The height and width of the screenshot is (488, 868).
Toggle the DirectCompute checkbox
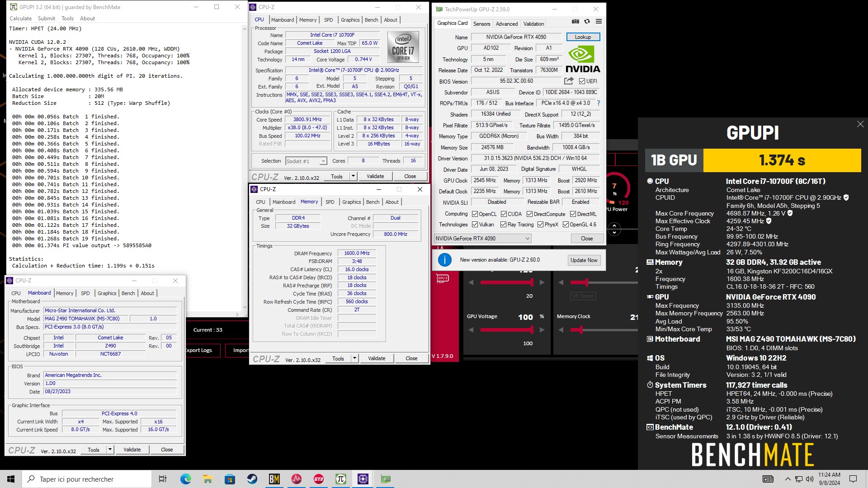pyautogui.click(x=529, y=214)
